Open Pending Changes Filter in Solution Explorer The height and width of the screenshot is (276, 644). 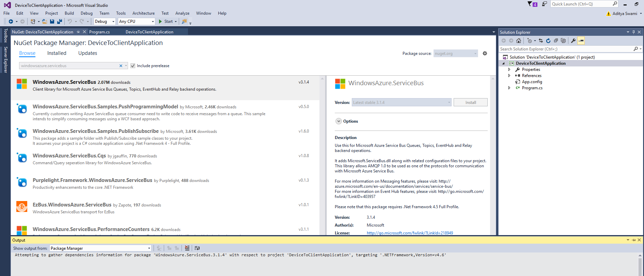(x=530, y=41)
